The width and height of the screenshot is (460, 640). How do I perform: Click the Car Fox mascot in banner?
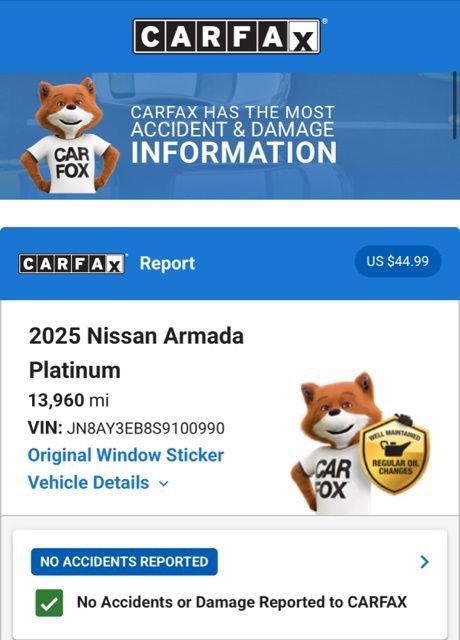[70, 136]
